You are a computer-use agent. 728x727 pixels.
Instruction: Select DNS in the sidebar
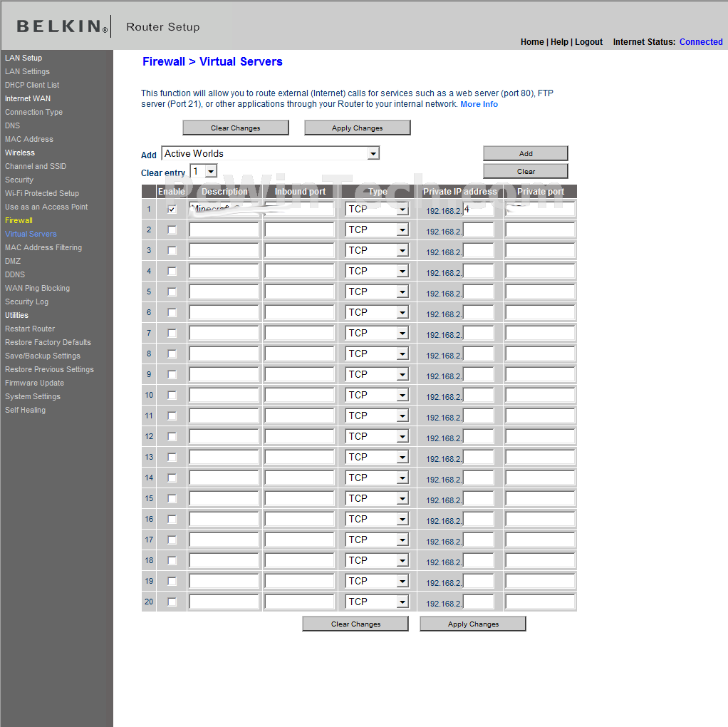coord(13,125)
